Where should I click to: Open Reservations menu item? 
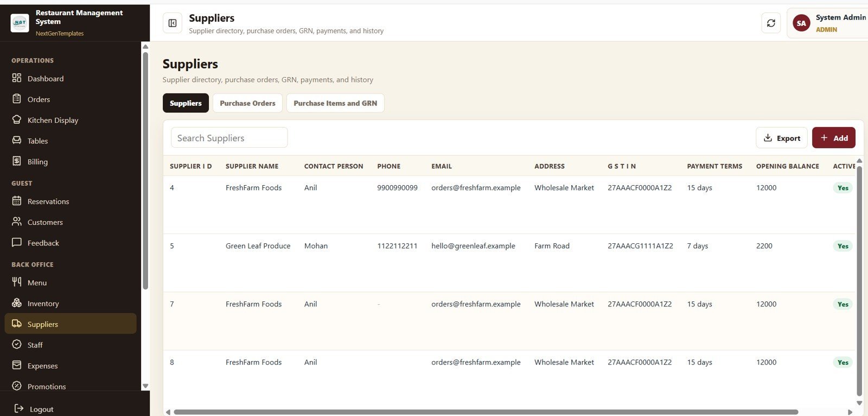coord(71,201)
